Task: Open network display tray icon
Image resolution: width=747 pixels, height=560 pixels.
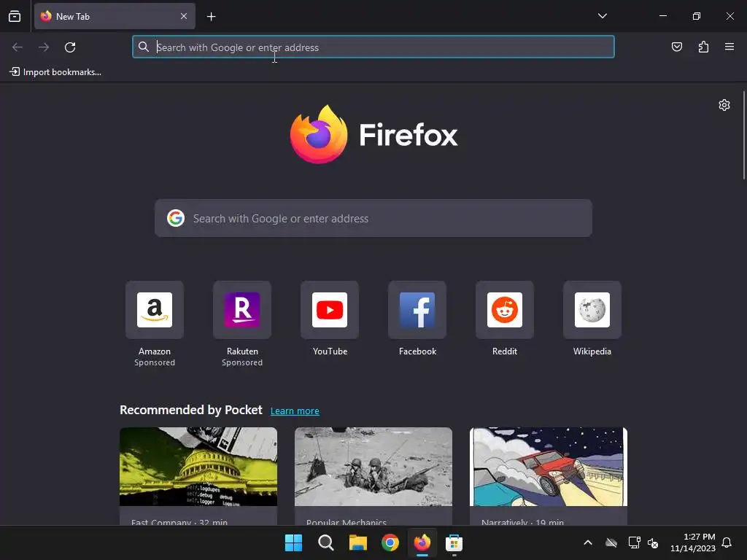Action: coord(634,542)
